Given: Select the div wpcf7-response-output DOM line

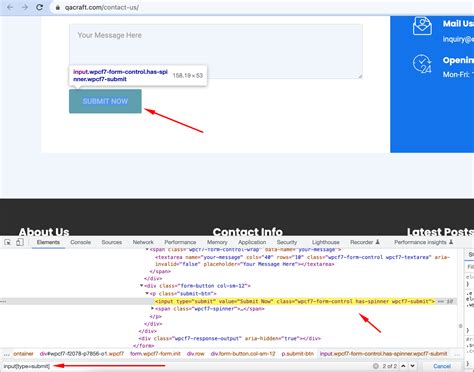Looking at the screenshot, I should point(230,338).
